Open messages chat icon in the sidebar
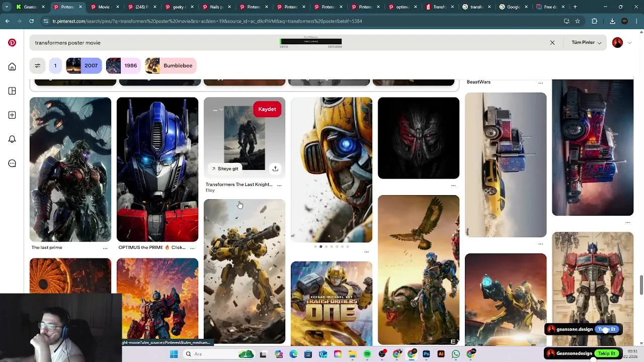 pyautogui.click(x=12, y=163)
